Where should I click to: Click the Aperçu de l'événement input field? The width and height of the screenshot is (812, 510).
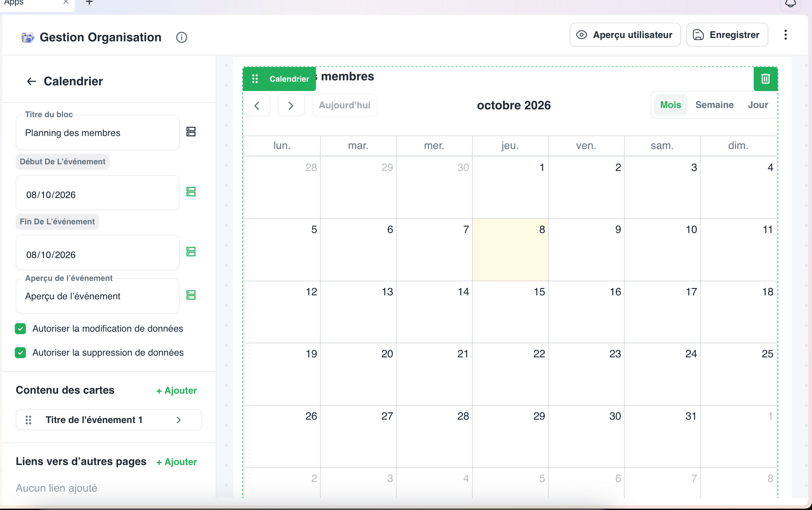(x=97, y=296)
